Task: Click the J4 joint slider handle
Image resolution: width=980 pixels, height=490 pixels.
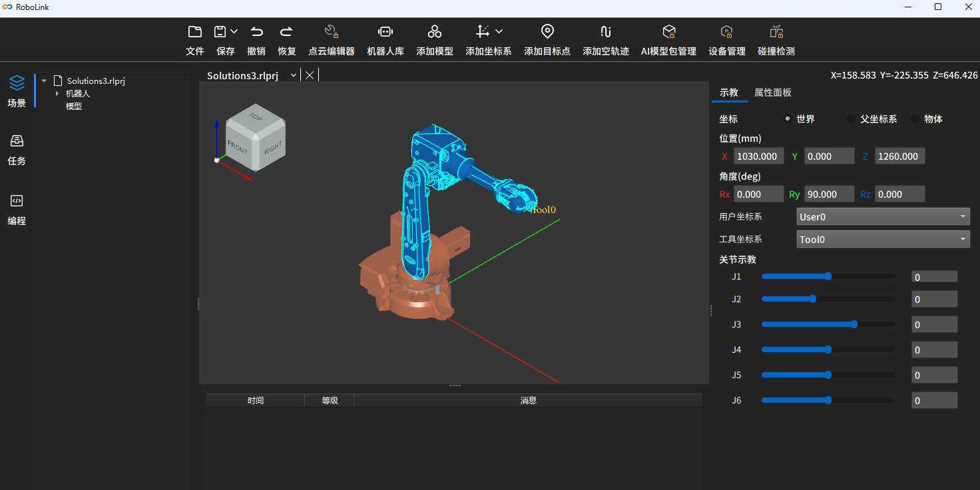Action: point(828,350)
